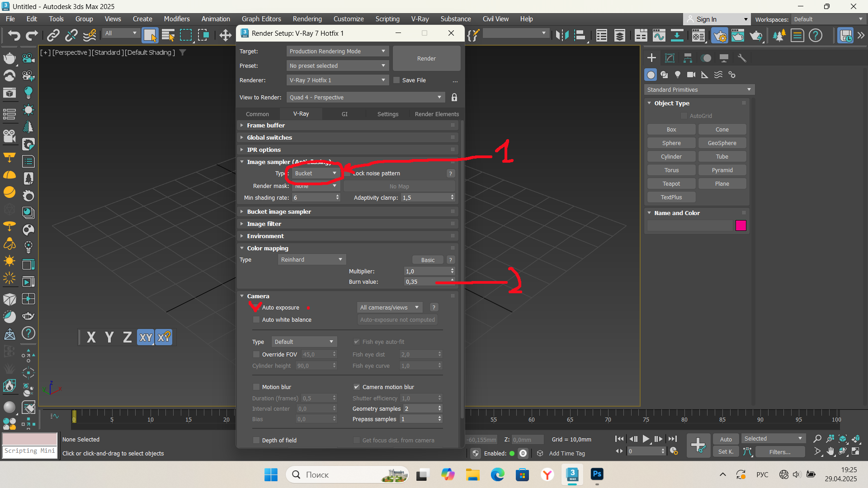Screen dimensions: 868x488
Task: Click the Play Animation button
Action: pos(646,439)
